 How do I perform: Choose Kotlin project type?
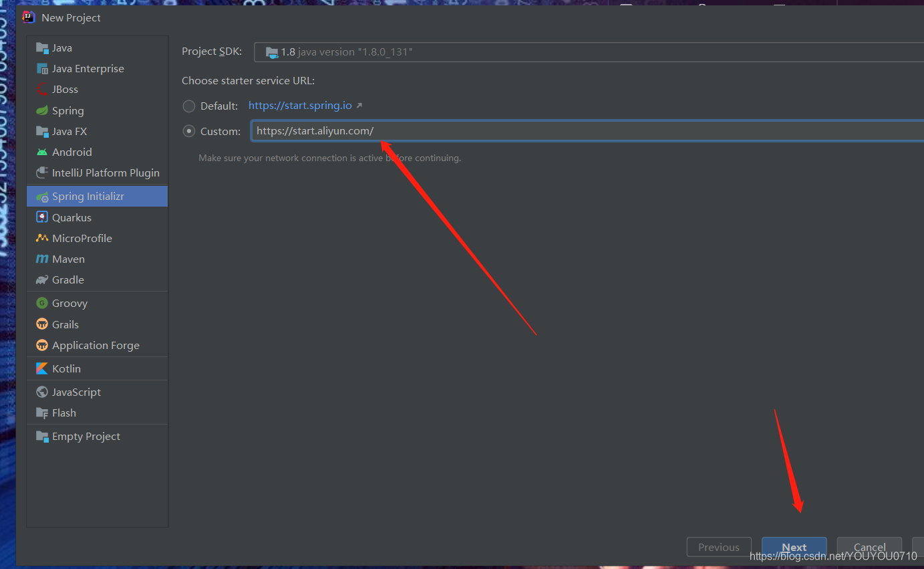(x=97, y=369)
